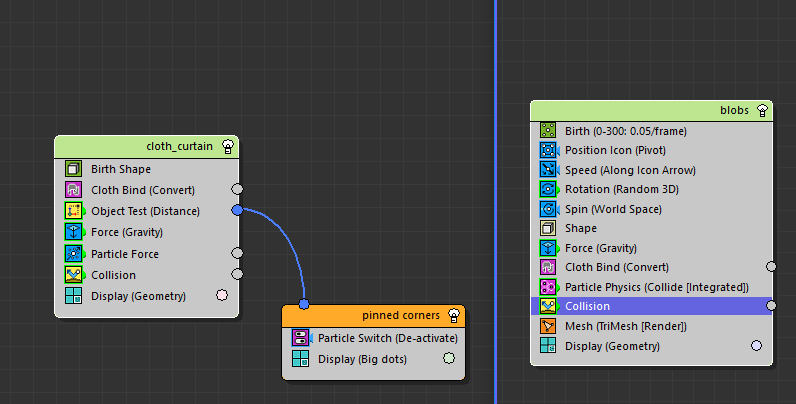Click the input connector atop pinned corners

click(x=304, y=304)
